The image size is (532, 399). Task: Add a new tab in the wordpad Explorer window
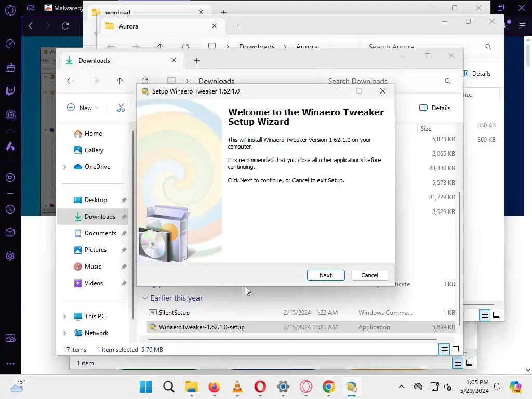(223, 12)
